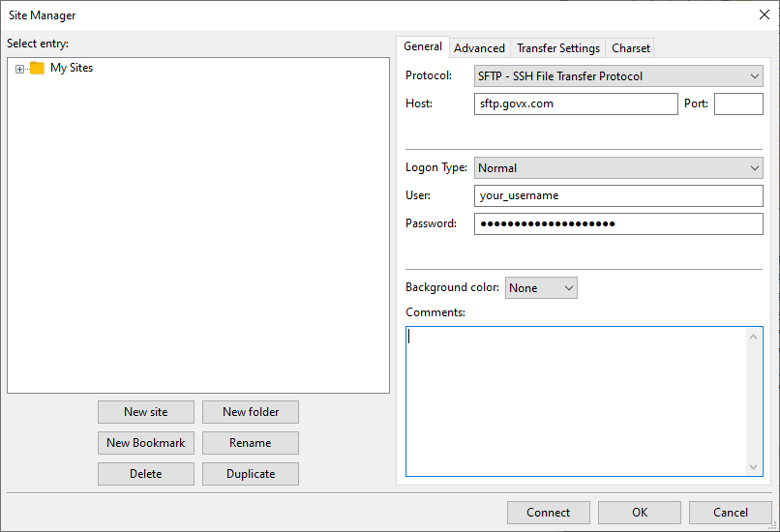Open the Protocol dropdown
780x532 pixels.
pyautogui.click(x=618, y=76)
